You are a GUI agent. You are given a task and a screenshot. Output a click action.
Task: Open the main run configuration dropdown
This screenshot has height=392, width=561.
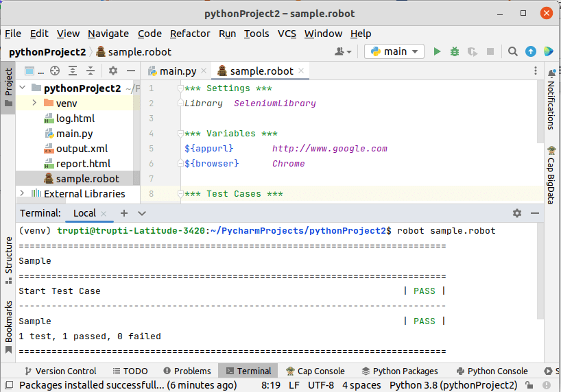click(394, 51)
